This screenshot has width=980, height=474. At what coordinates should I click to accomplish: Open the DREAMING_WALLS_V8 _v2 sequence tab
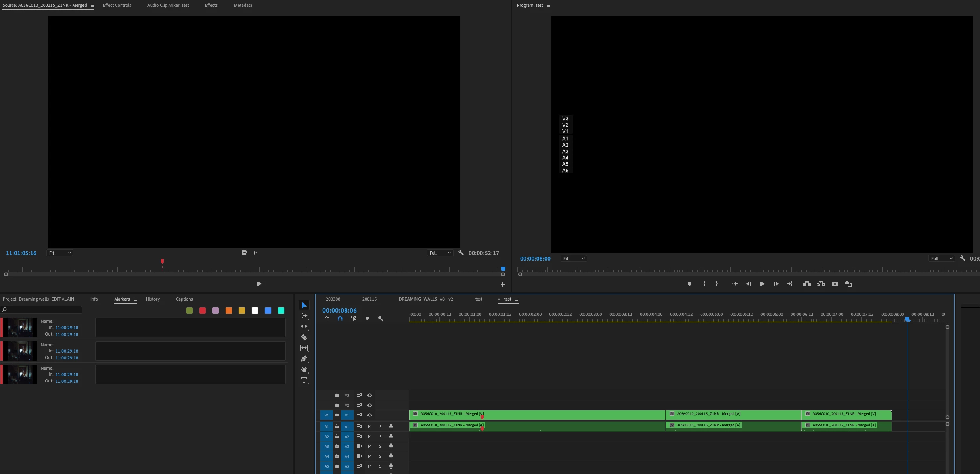coord(426,299)
